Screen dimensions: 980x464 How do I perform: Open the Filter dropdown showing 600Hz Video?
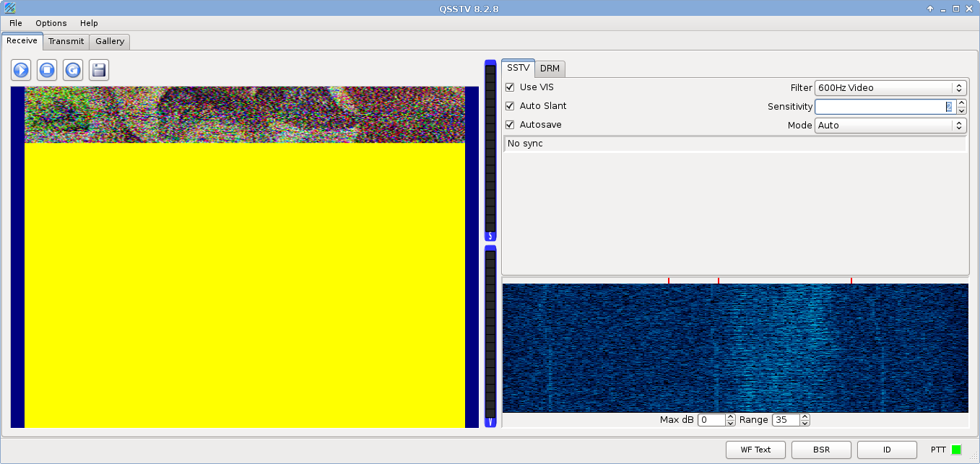tap(890, 88)
